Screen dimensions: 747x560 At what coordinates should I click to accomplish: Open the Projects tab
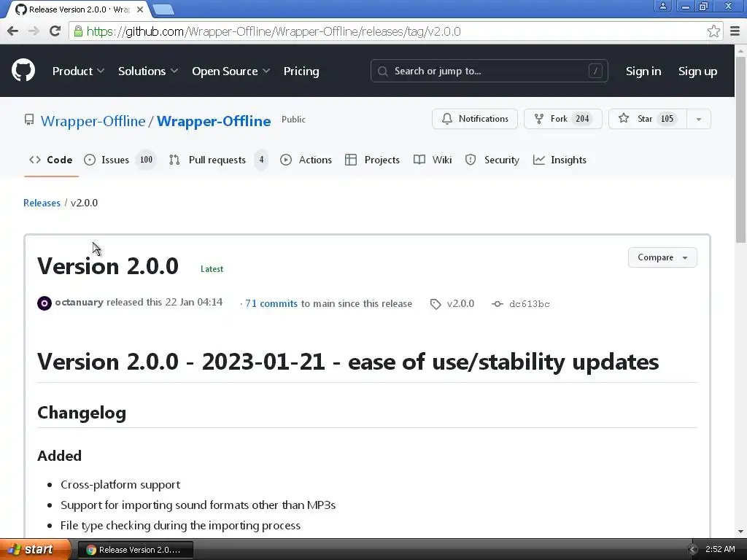[x=372, y=160]
